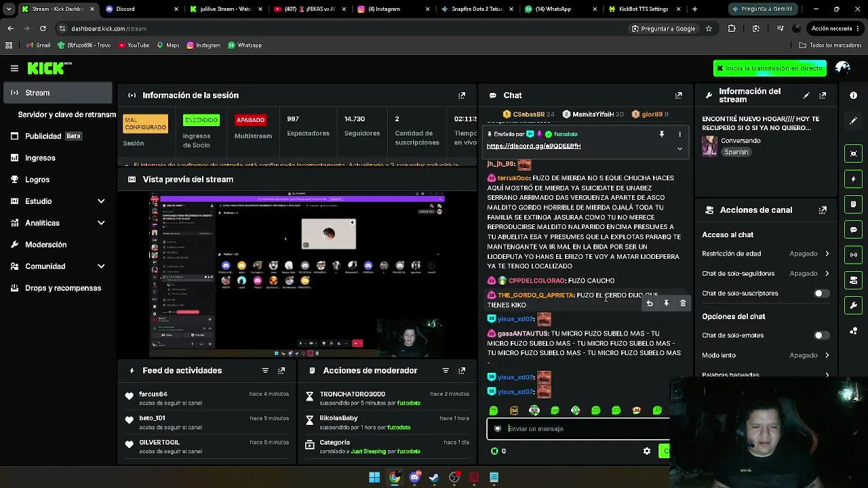Image resolution: width=868 pixels, height=488 pixels.
Task: Open the Instagram bookmark
Action: click(203, 45)
